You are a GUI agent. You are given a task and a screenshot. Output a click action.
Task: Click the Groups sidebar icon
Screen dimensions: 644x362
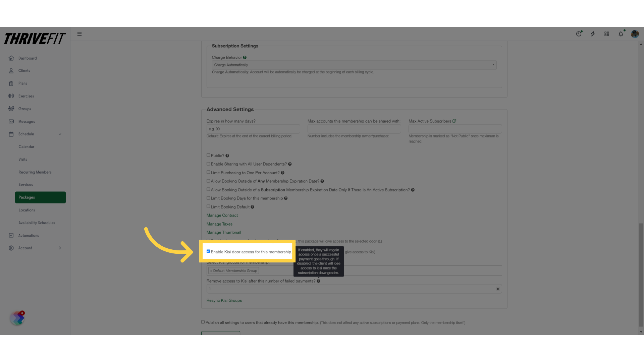point(11,108)
